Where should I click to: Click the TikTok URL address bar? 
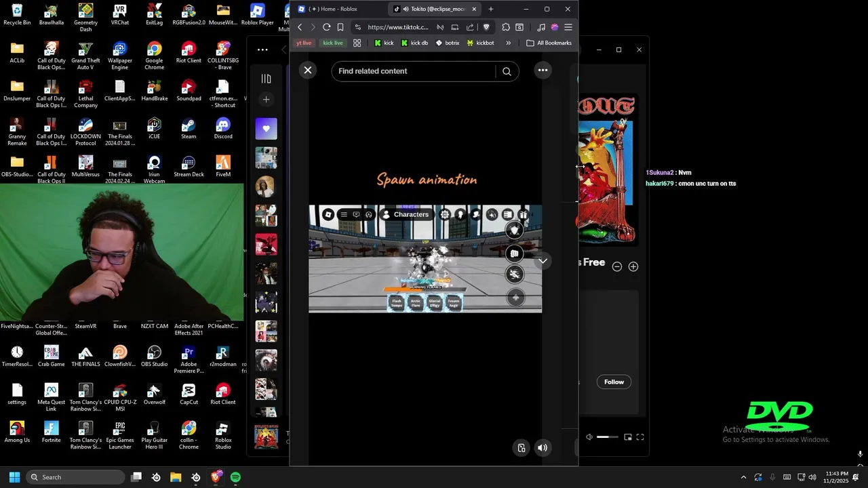coord(398,27)
